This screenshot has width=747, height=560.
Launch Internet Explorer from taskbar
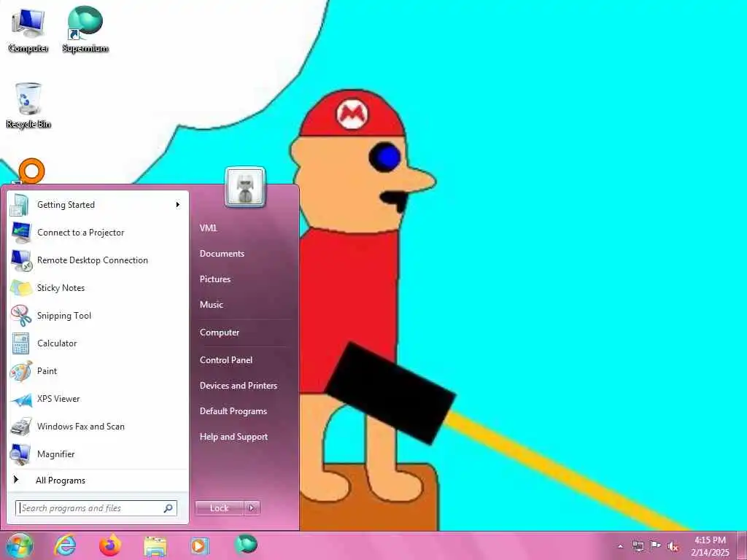[x=65, y=545]
